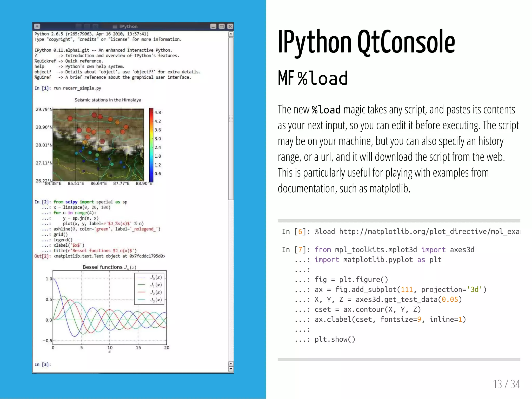Click the colorbar beside the Himalaya map
The height and width of the screenshot is (399, 532).
coord(151,145)
